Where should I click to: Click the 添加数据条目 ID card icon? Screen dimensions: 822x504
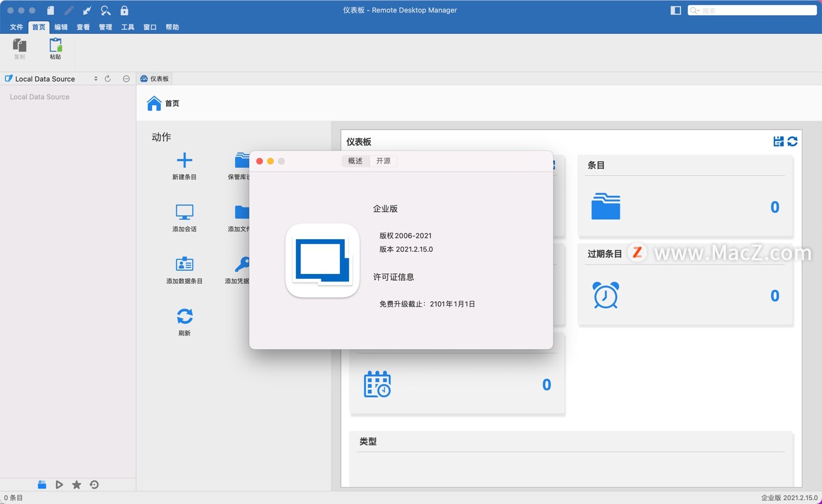[x=185, y=264]
